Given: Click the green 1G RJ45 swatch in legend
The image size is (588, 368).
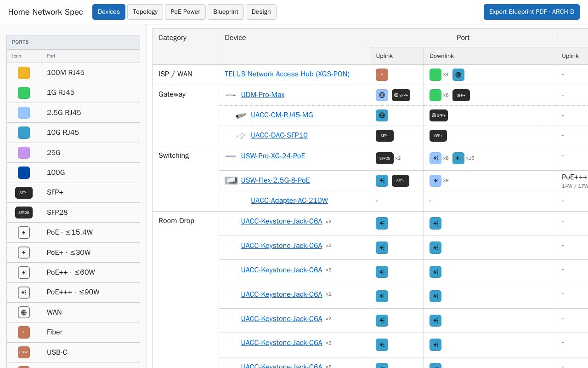Looking at the screenshot, I should (x=24, y=93).
